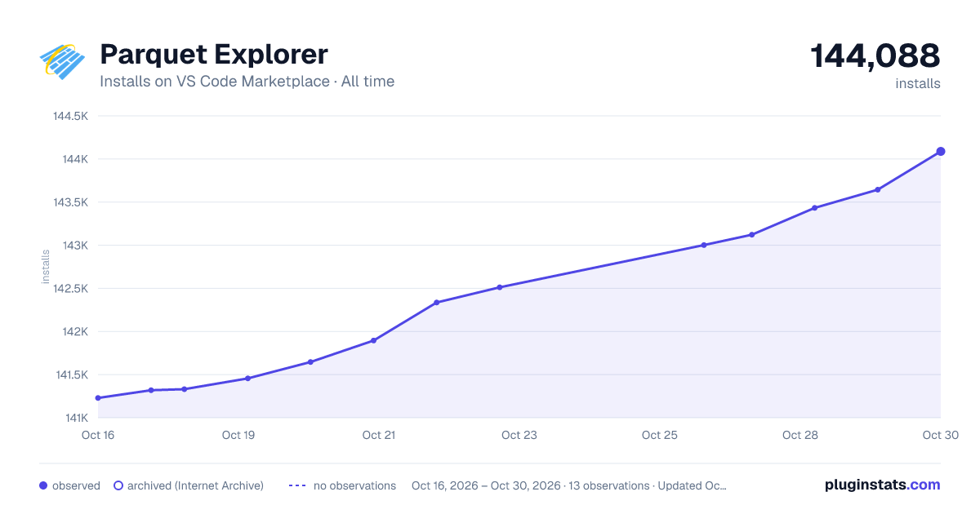Click the 144.5K y-axis label
The image size is (980, 514).
click(x=70, y=116)
